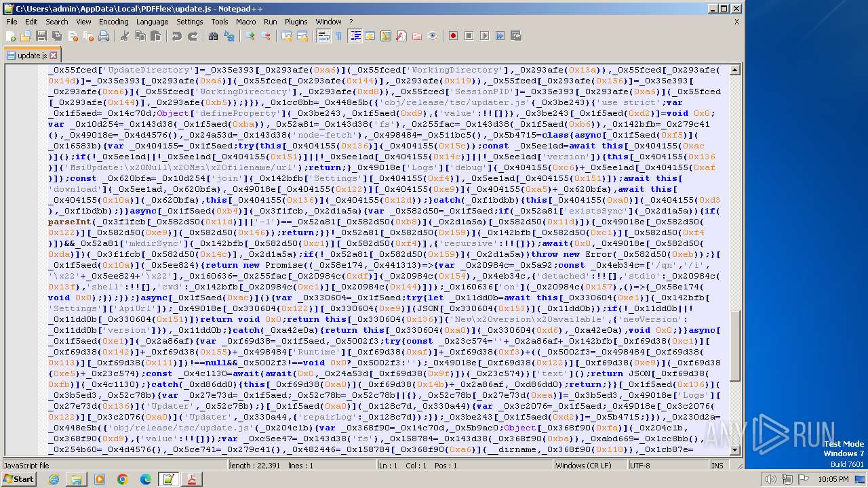Toggle the Show Indent Guide icon
868x488 pixels.
[355, 36]
